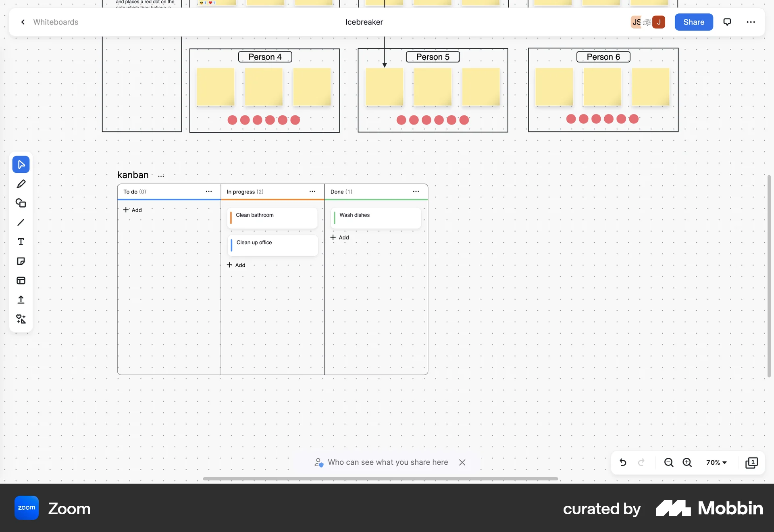Switch to the Select cursor tool
Screen dimensions: 774x532
point(21,164)
